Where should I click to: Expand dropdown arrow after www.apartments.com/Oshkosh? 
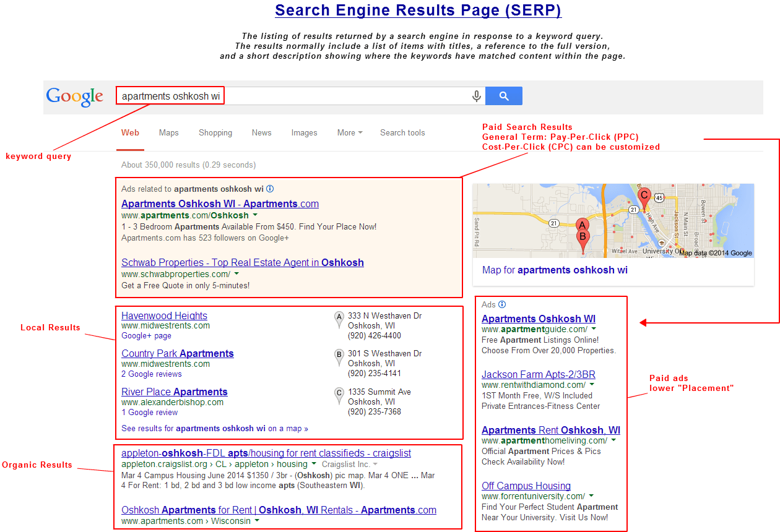(x=255, y=215)
